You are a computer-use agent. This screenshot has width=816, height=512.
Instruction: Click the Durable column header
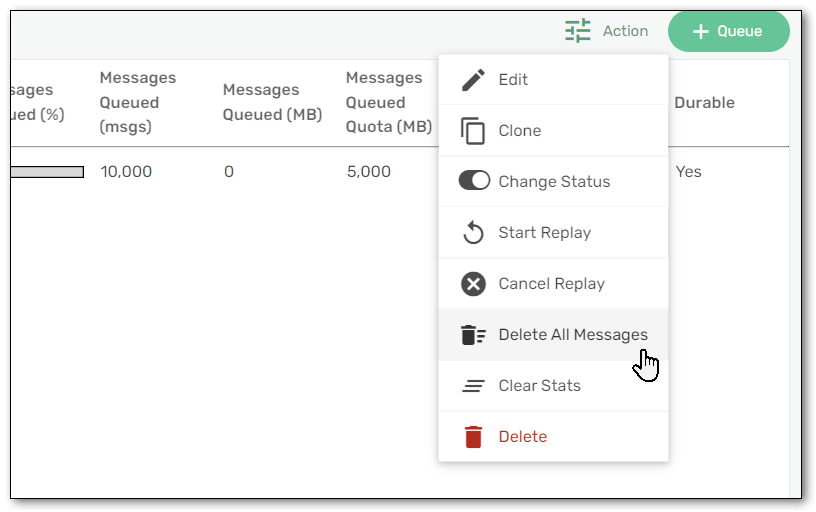click(705, 103)
